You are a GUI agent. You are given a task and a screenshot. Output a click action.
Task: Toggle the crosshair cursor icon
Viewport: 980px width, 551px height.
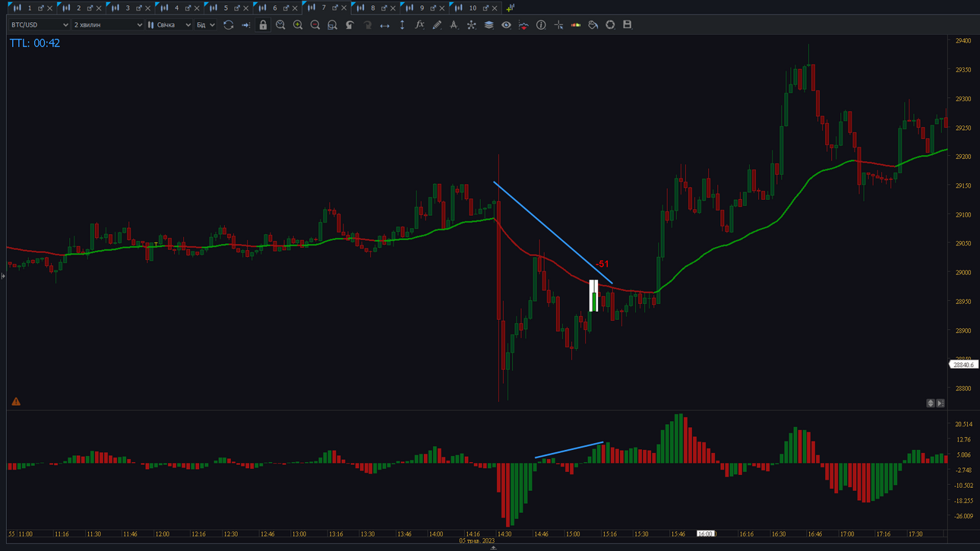click(x=558, y=25)
